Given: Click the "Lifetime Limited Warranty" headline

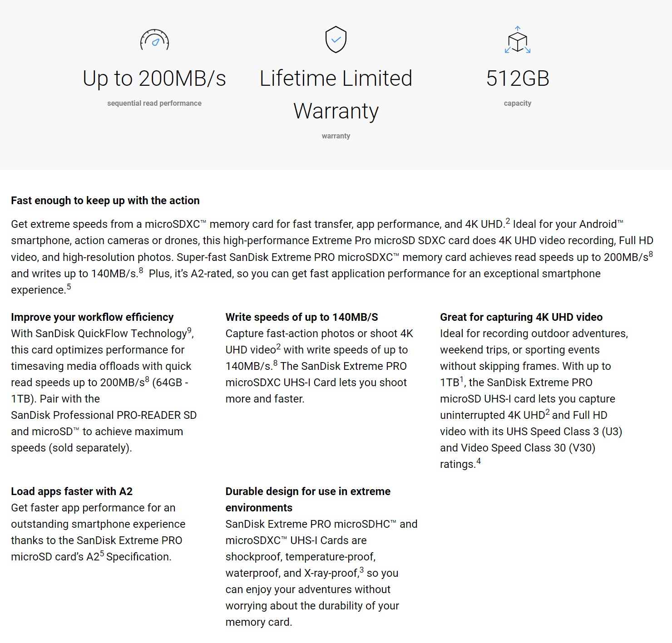Looking at the screenshot, I should (336, 94).
